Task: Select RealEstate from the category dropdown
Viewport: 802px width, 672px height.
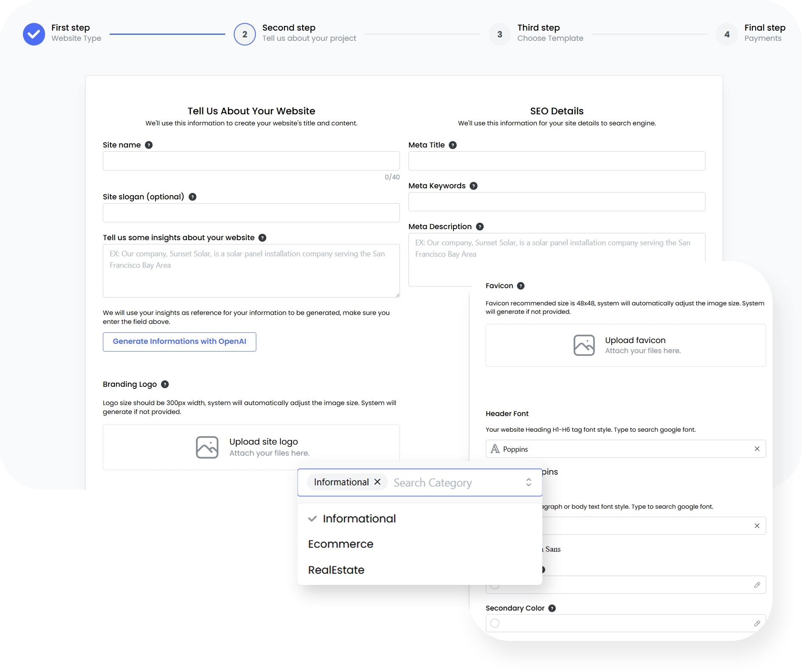Action: coord(336,570)
